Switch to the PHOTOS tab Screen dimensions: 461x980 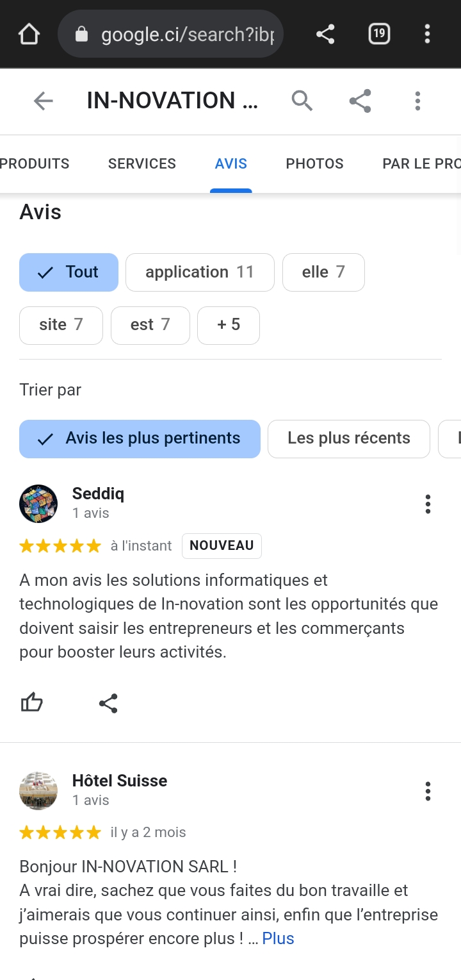(x=314, y=164)
